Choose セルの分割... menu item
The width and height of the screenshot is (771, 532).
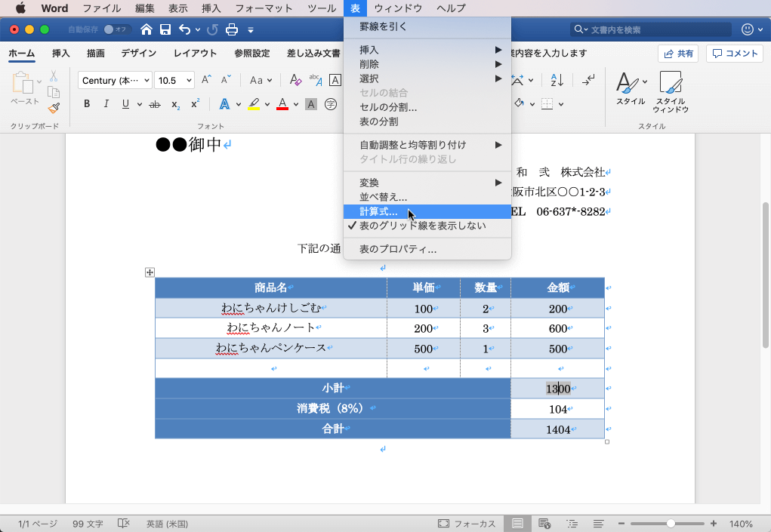point(427,107)
